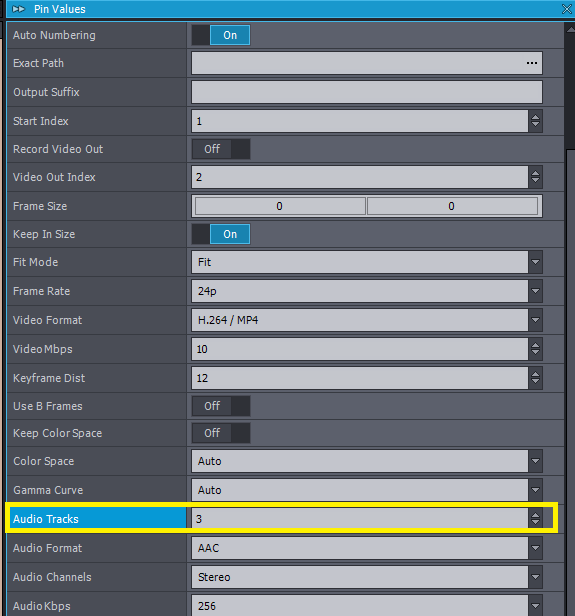Click the Video Mbps stepper arrows
575x616 pixels.
tap(535, 349)
